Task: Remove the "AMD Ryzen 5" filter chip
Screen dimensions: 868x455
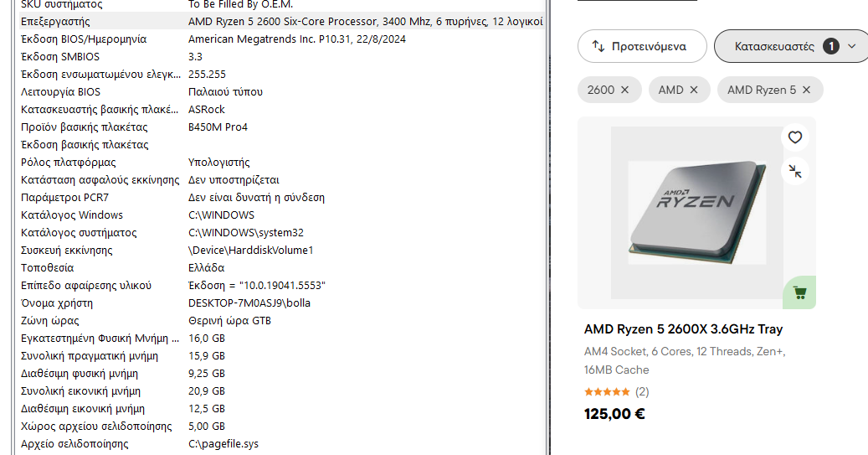Action: (x=806, y=90)
